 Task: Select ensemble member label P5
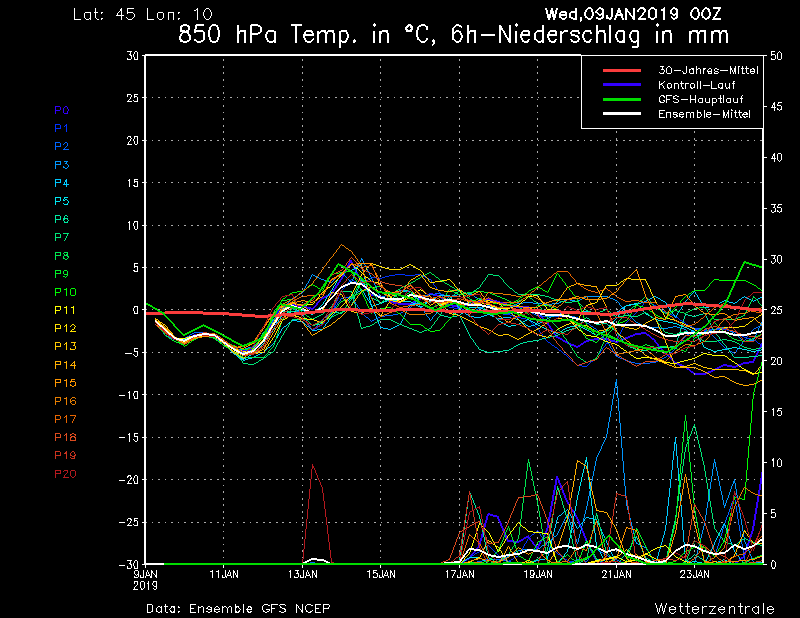(62, 201)
